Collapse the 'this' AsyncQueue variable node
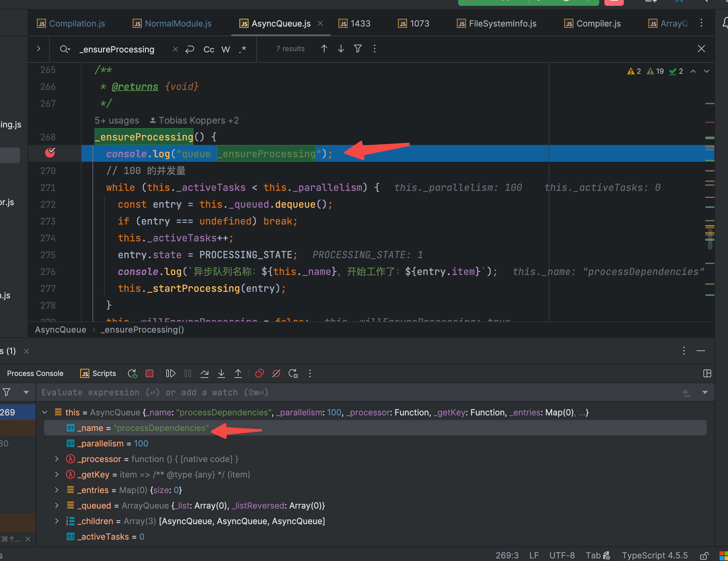The width and height of the screenshot is (728, 561). [45, 412]
